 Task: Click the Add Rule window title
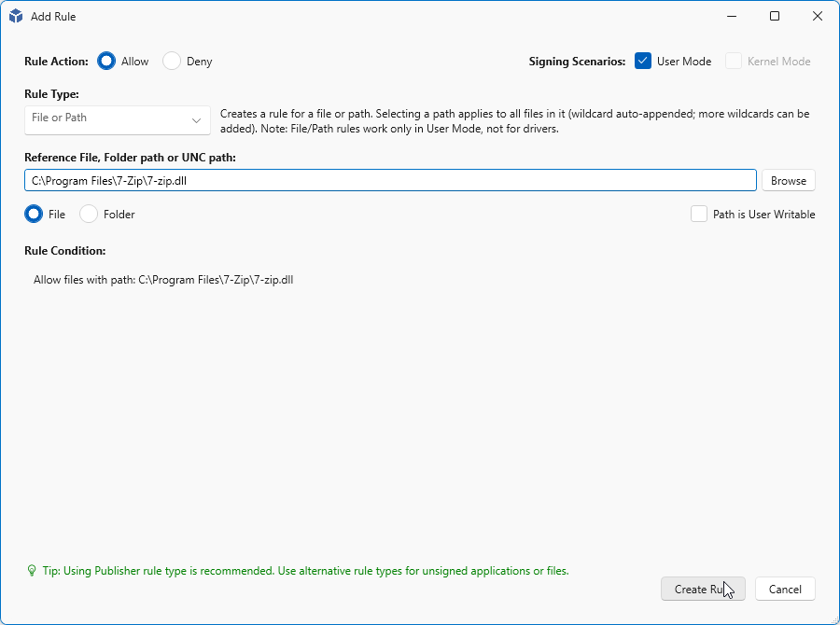(53, 16)
